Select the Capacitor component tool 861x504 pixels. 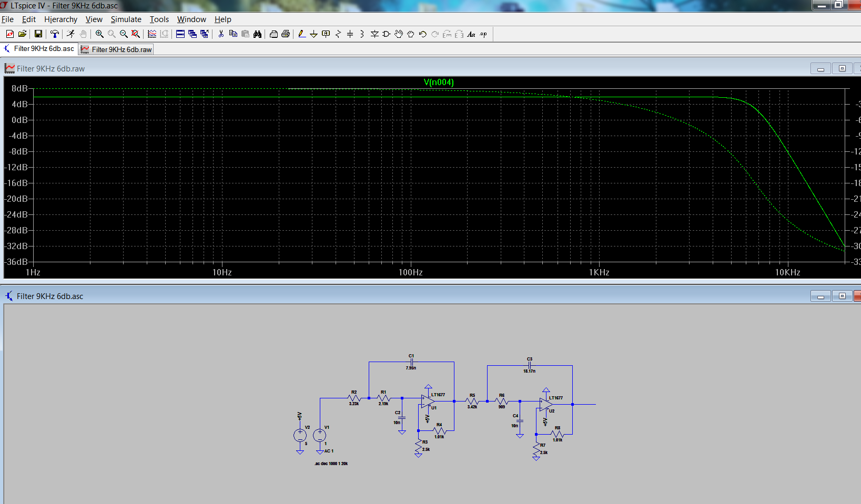pos(350,34)
